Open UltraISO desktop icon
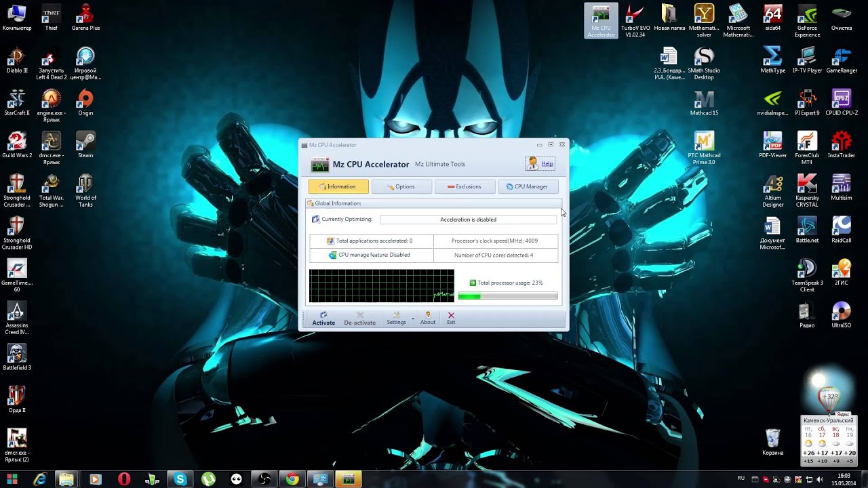This screenshot has width=868, height=488. [842, 314]
